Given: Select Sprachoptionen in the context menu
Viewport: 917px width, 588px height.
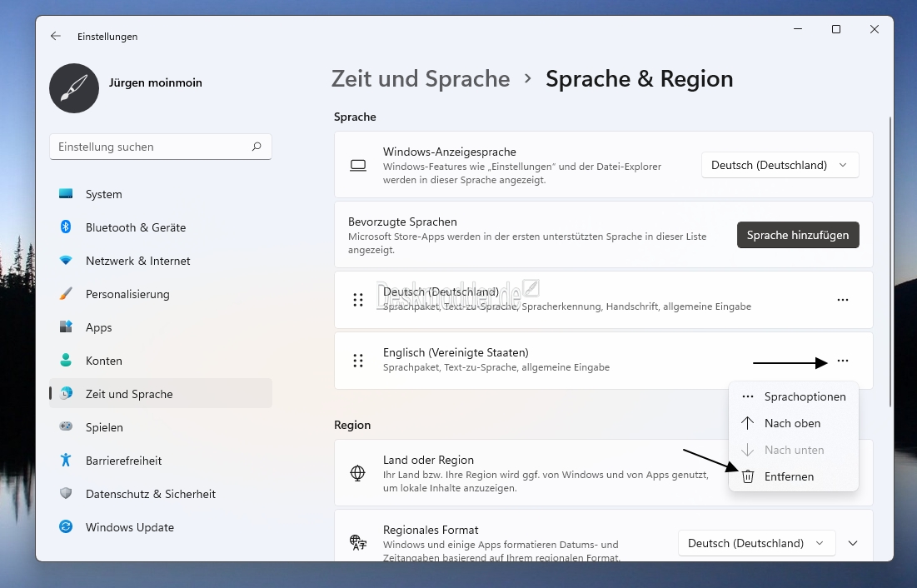Looking at the screenshot, I should click(x=794, y=396).
